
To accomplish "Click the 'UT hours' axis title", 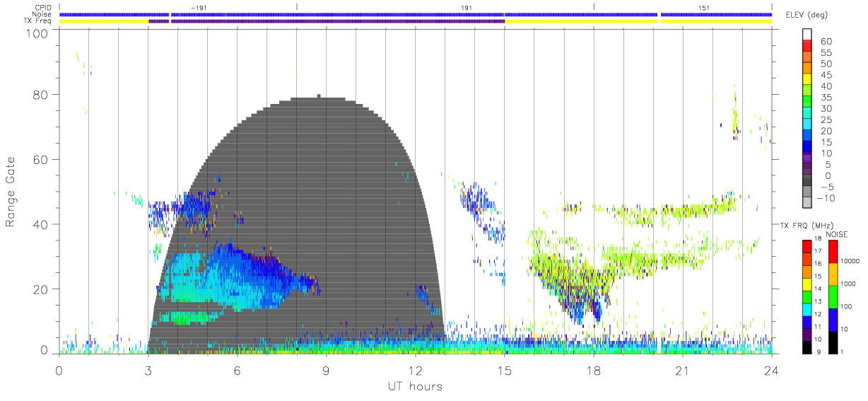I will click(x=415, y=386).
